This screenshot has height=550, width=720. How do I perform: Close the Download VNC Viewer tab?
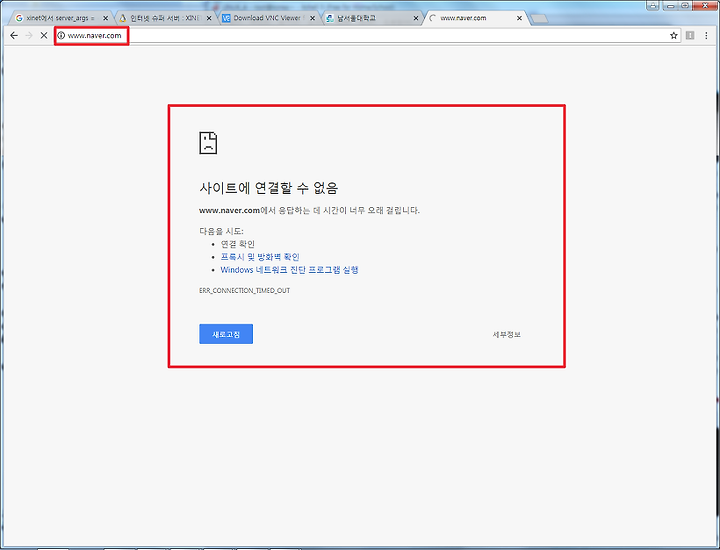(x=312, y=18)
